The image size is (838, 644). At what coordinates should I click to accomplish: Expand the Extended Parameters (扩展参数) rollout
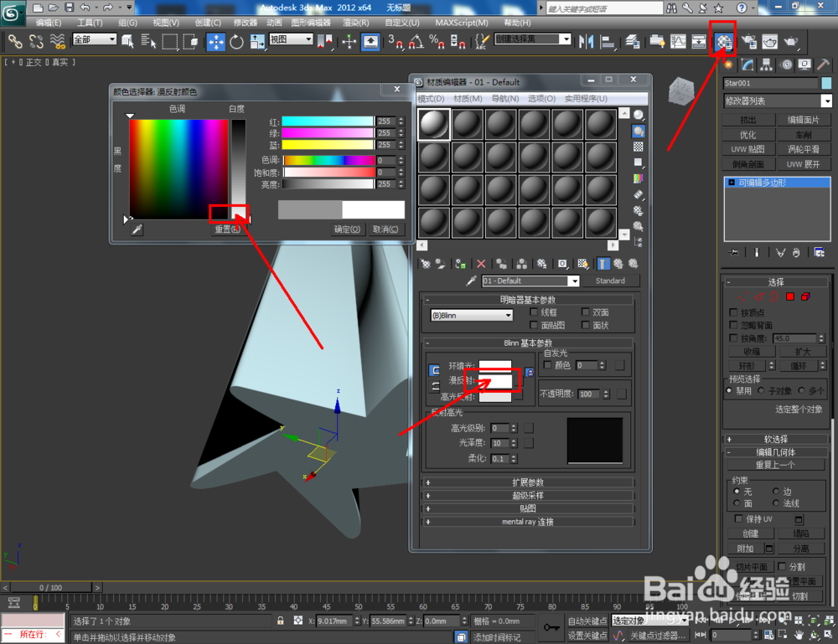pos(528,482)
